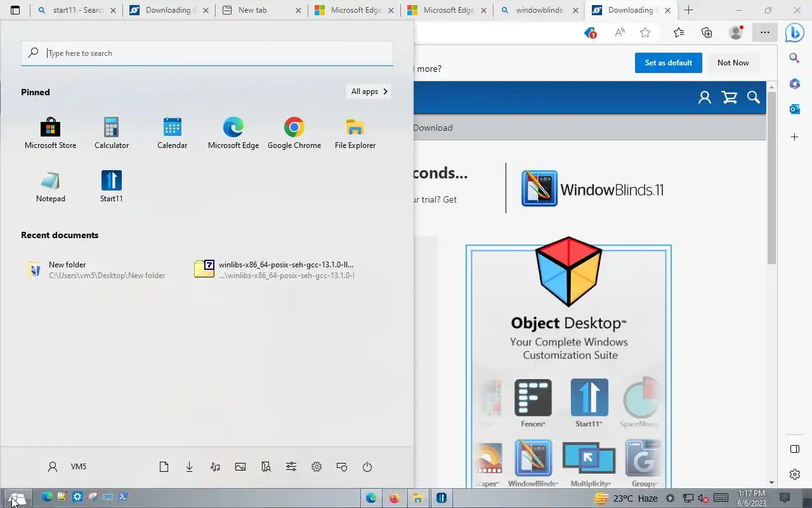
Task: Launch Notepad from the Start menu
Action: click(x=51, y=187)
